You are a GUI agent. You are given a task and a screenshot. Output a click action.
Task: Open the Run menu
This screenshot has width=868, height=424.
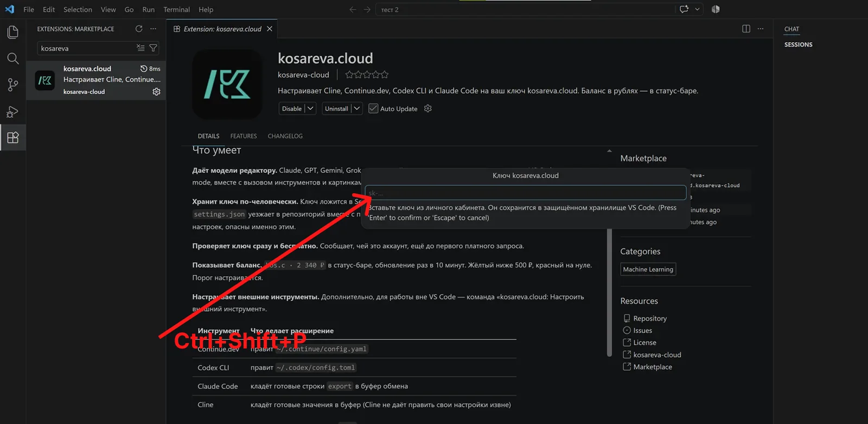click(148, 9)
